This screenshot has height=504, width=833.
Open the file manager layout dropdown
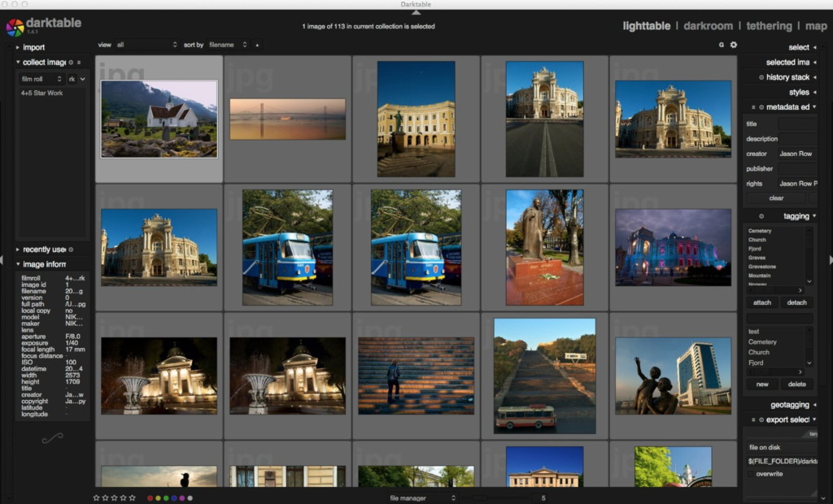point(422,498)
